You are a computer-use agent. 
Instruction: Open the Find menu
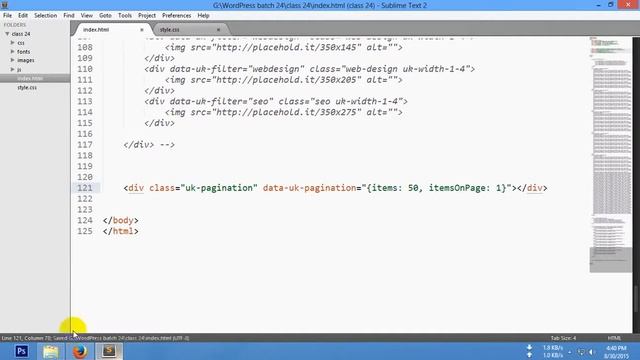coord(69,16)
